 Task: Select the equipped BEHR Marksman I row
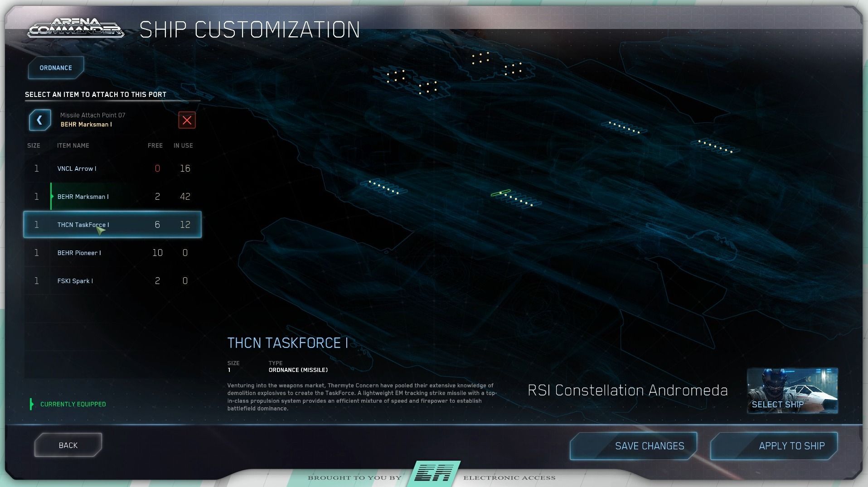(x=112, y=197)
